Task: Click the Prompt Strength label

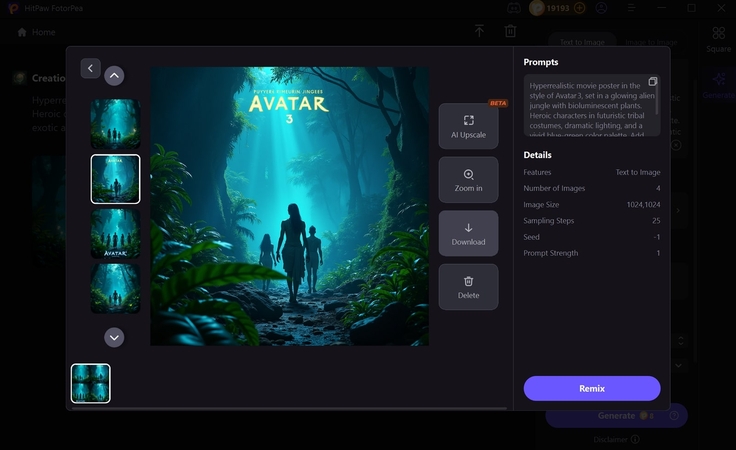Action: 551,253
